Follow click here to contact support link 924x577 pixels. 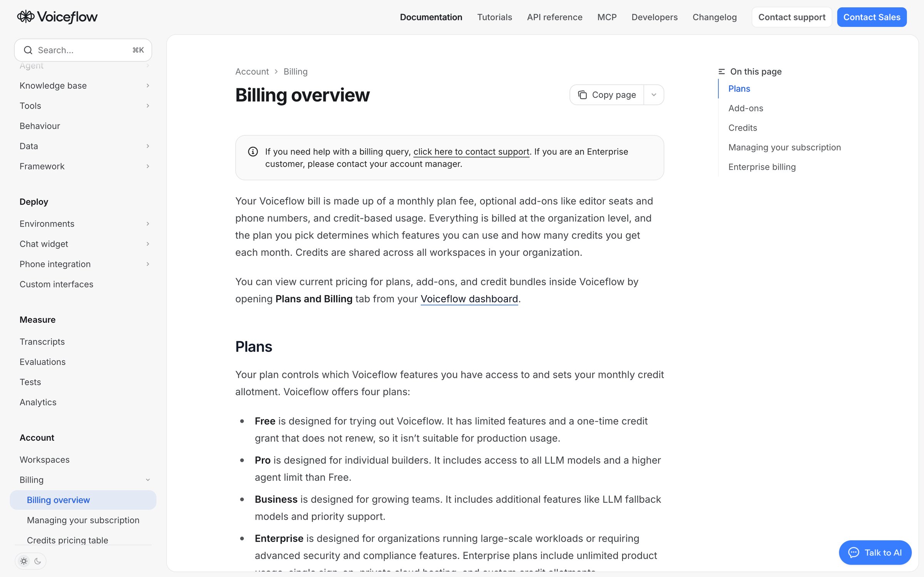click(471, 152)
